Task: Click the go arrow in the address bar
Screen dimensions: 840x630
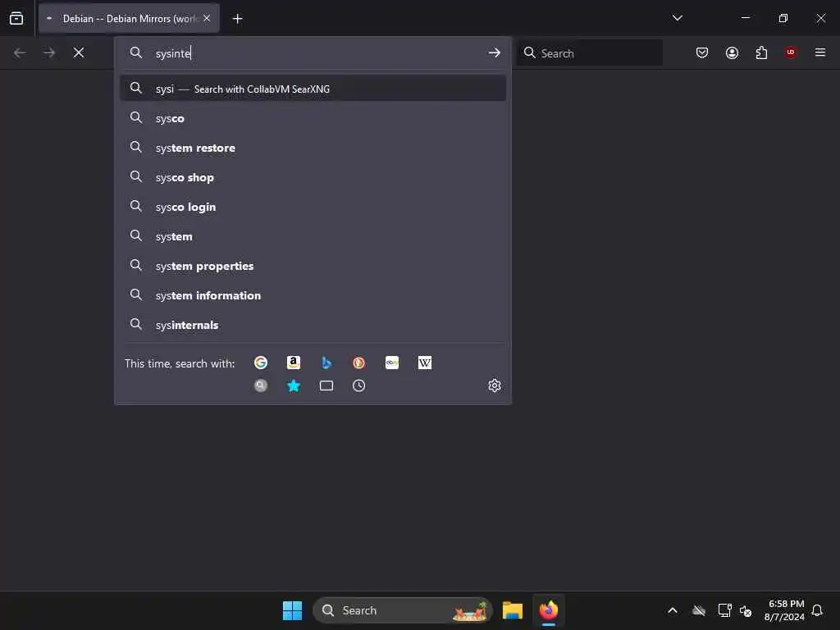Action: click(495, 52)
